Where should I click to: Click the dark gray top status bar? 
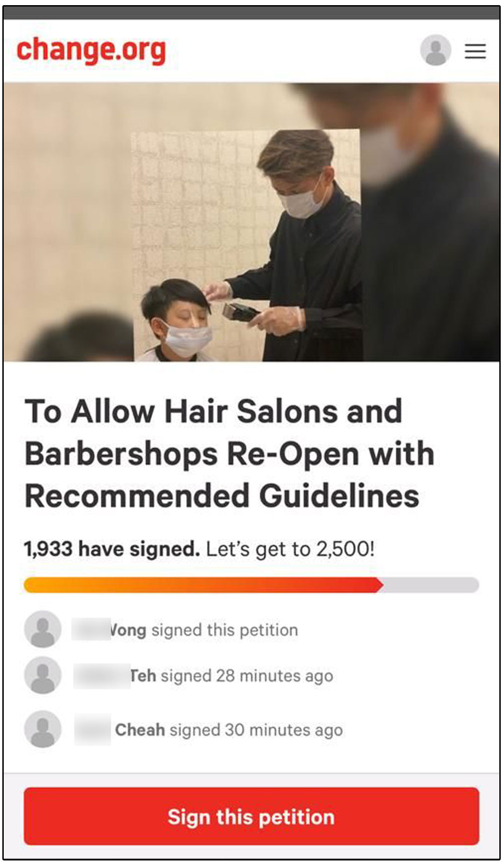252,13
